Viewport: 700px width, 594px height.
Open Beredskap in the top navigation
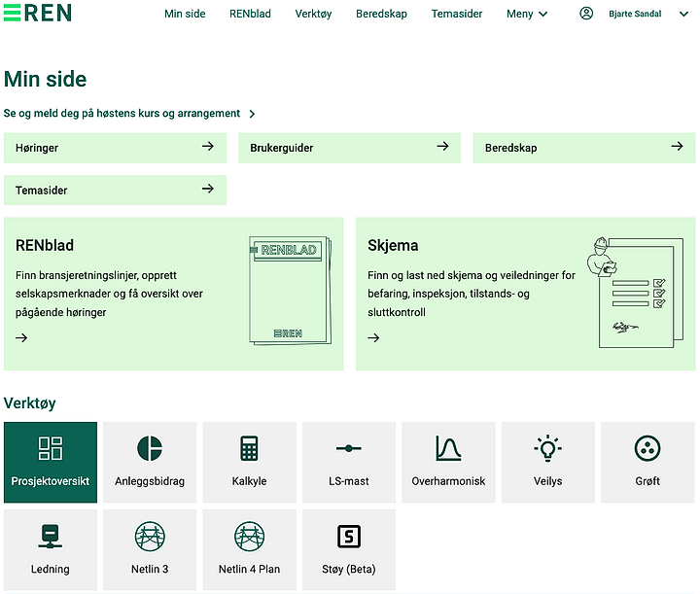(381, 14)
